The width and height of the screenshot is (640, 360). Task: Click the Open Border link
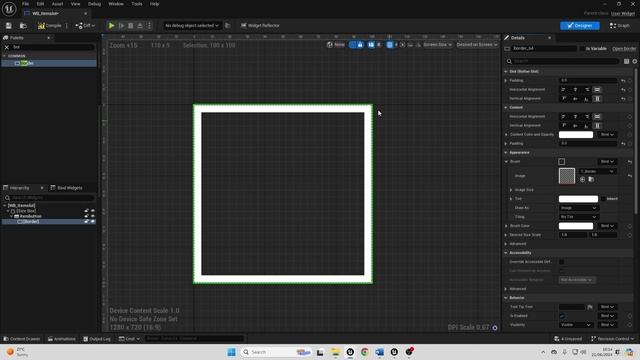[624, 49]
